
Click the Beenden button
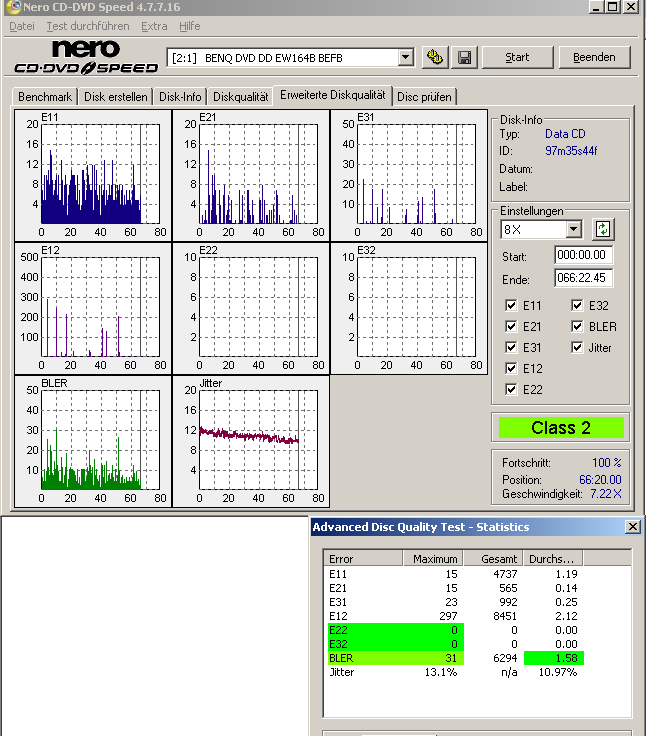[x=594, y=57]
